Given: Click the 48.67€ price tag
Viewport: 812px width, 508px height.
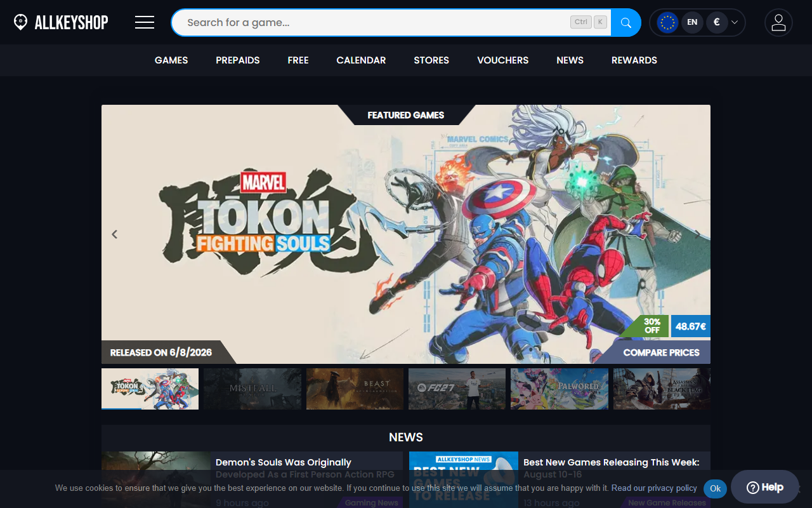Looking at the screenshot, I should [x=691, y=326].
